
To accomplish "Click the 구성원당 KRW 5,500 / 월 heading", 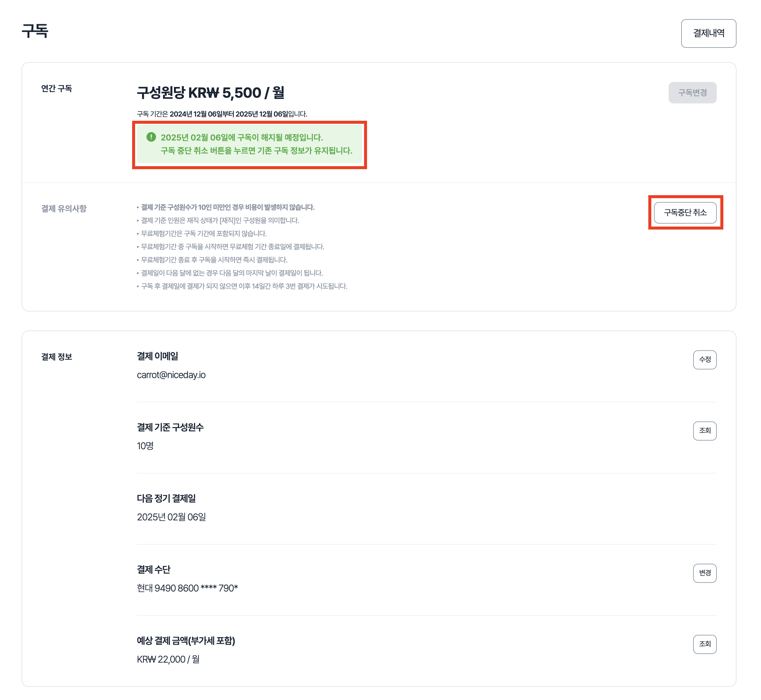I will click(x=210, y=92).
